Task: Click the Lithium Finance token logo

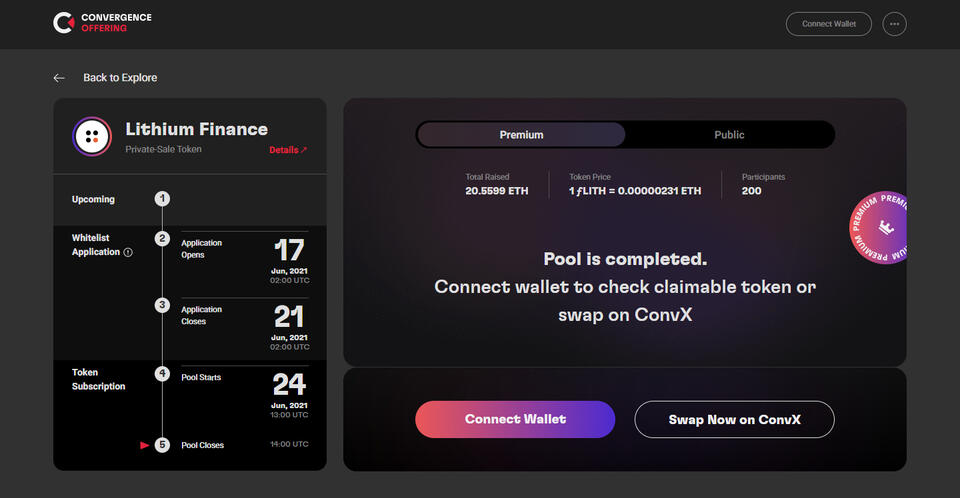Action: click(x=92, y=137)
